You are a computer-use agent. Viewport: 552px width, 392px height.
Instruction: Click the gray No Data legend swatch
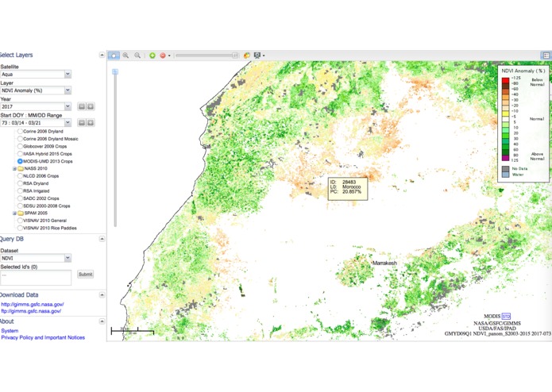pos(505,169)
